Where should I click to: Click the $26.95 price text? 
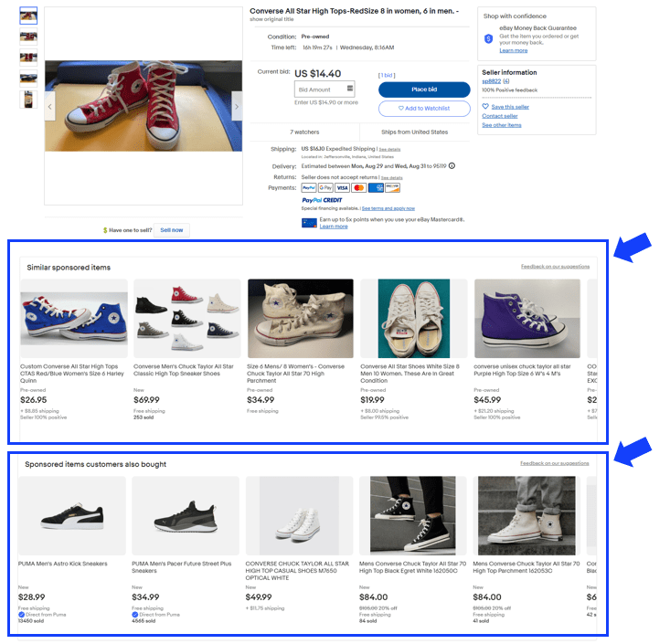coord(34,400)
